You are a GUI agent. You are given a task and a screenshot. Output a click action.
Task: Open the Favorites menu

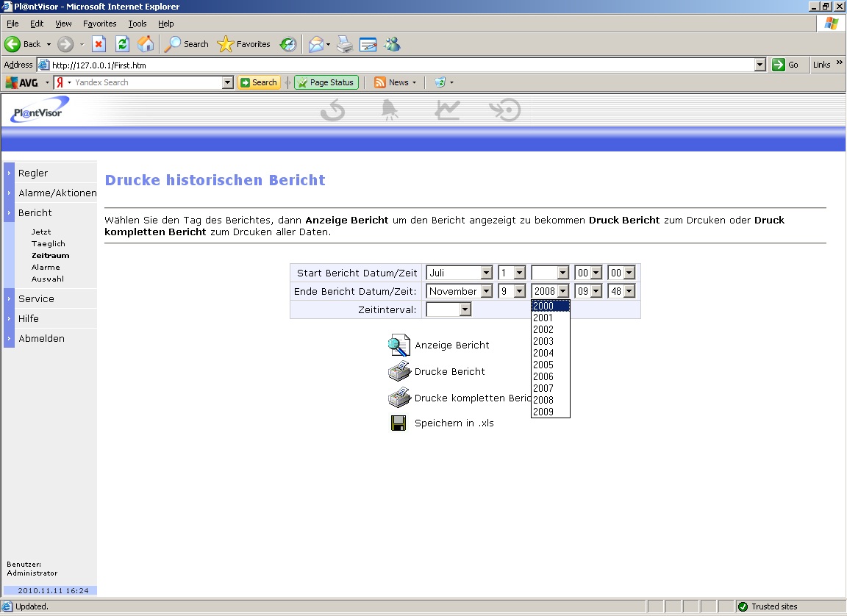coord(99,24)
